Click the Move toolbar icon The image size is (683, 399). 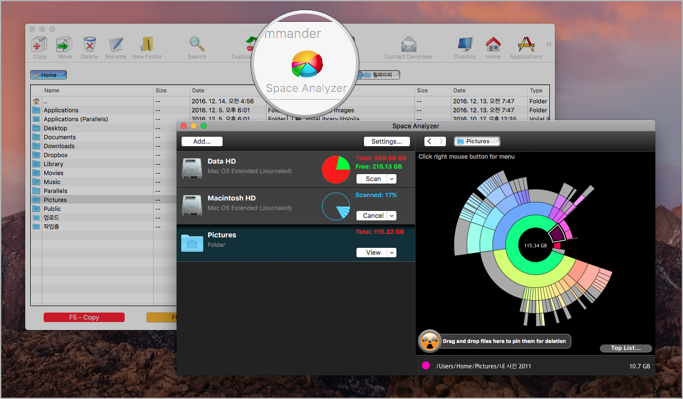point(64,44)
